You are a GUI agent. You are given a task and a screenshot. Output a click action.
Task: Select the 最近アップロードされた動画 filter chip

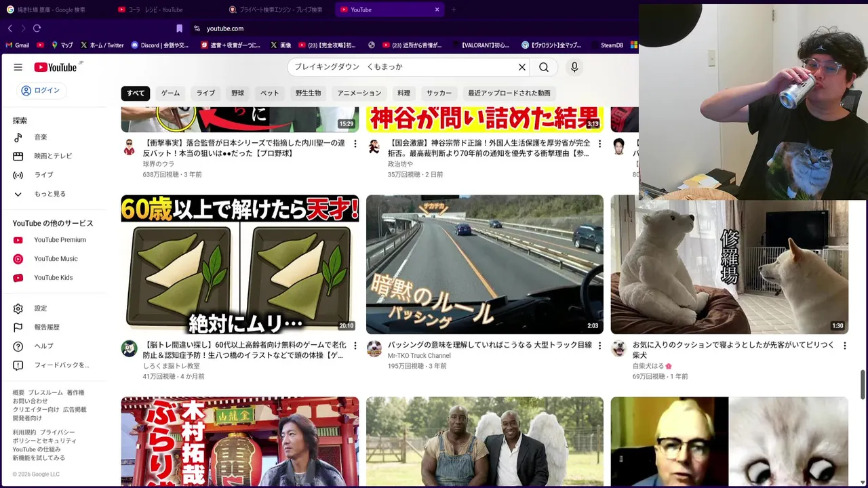(x=509, y=93)
